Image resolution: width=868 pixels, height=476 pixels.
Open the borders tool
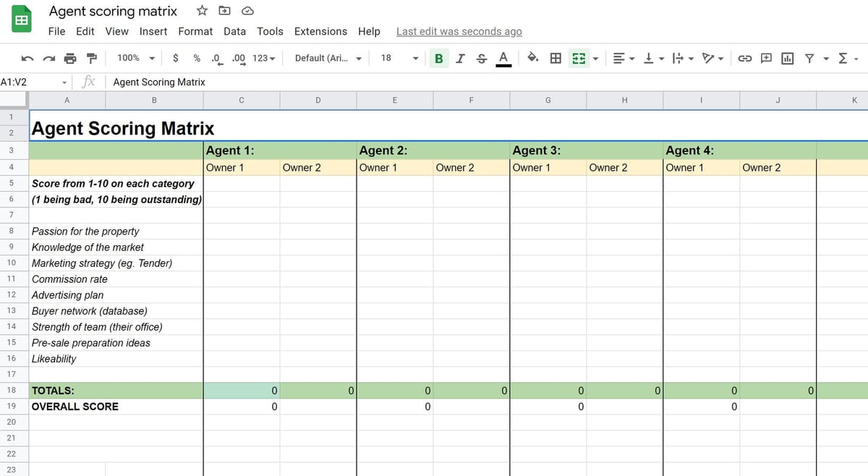554,58
